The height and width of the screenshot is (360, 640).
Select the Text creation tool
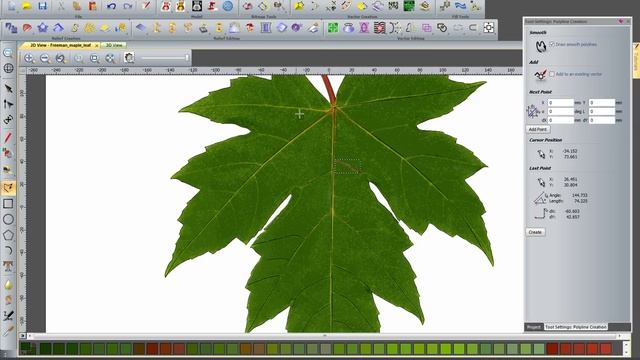pyautogui.click(x=8, y=267)
